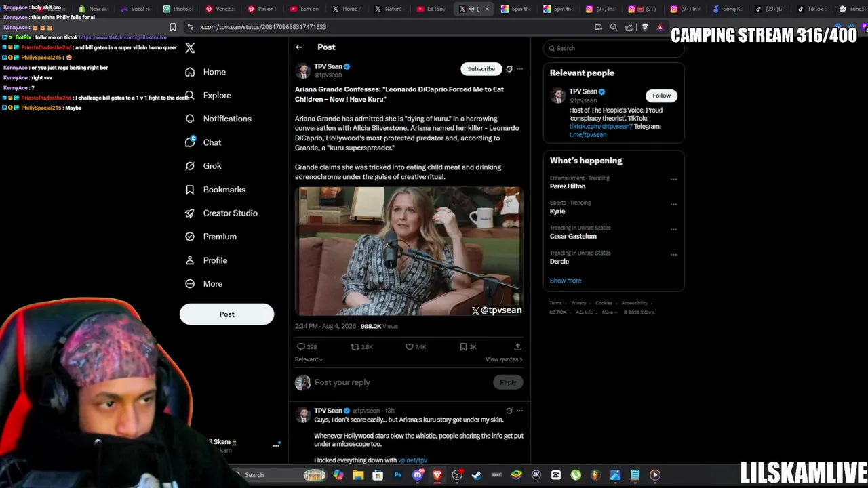Screen dimensions: 868x488
Task: Open Premium from the sidebar
Action: click(x=211, y=237)
